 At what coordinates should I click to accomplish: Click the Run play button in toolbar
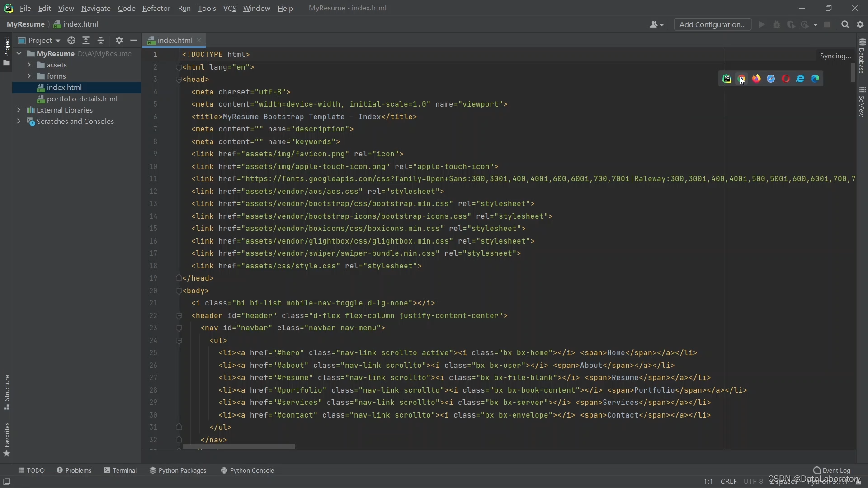point(762,24)
